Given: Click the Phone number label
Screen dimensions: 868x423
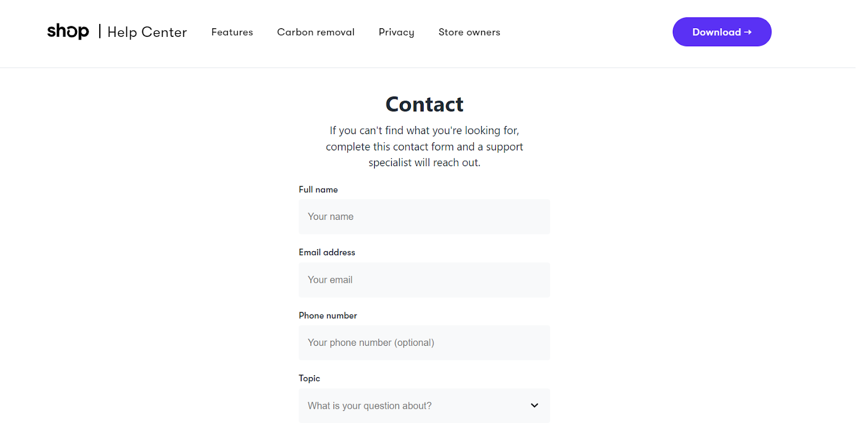Looking at the screenshot, I should (328, 315).
